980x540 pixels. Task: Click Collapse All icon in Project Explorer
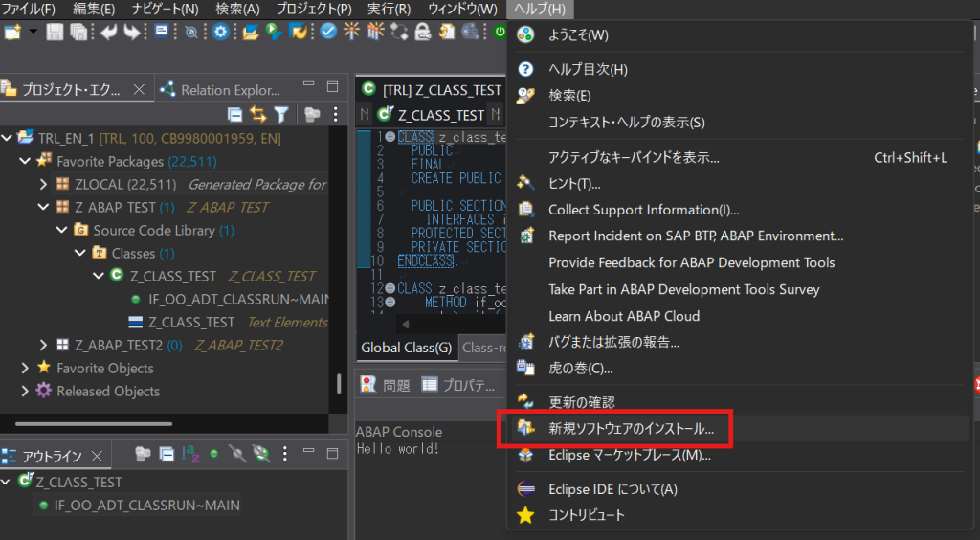click(235, 114)
